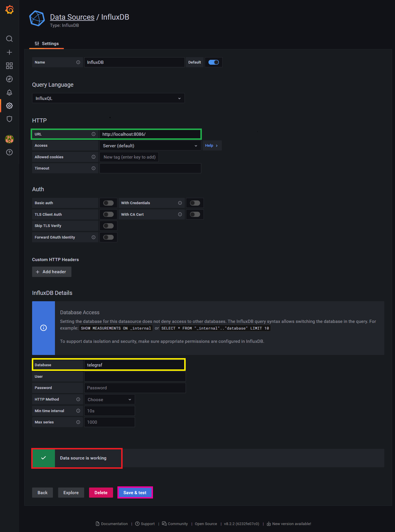Open the Explore compass icon in sidebar
Screen dimensions: 395x532
coord(9,79)
